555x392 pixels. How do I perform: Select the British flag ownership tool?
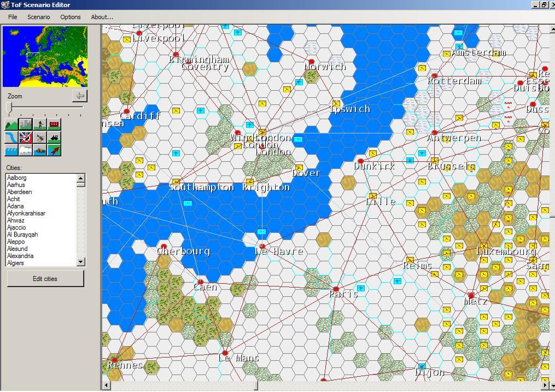(x=26, y=137)
